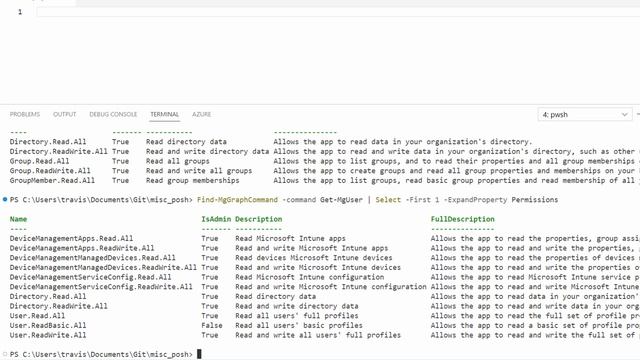The height and width of the screenshot is (360, 640).
Task: Click 'User.ReadBasic.All' row name
Action: pyautogui.click(x=48, y=326)
